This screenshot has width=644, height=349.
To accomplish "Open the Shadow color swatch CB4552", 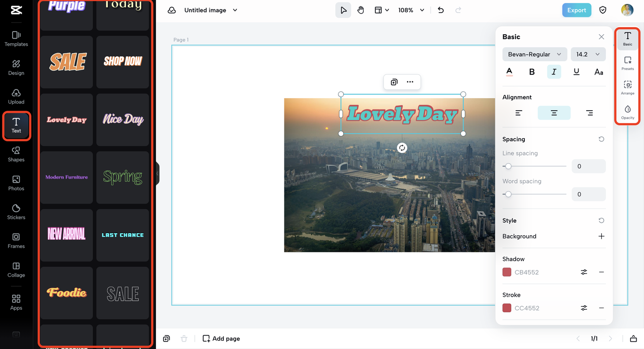I will tap(507, 272).
